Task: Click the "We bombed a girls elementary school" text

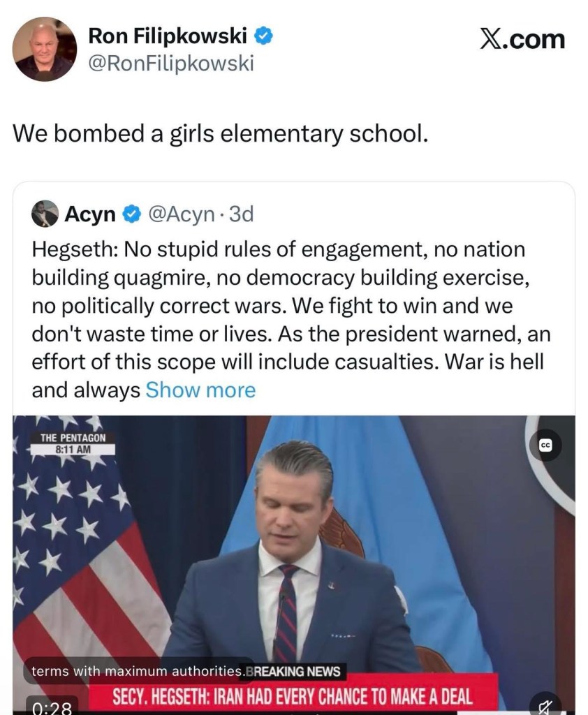Action: (x=220, y=133)
